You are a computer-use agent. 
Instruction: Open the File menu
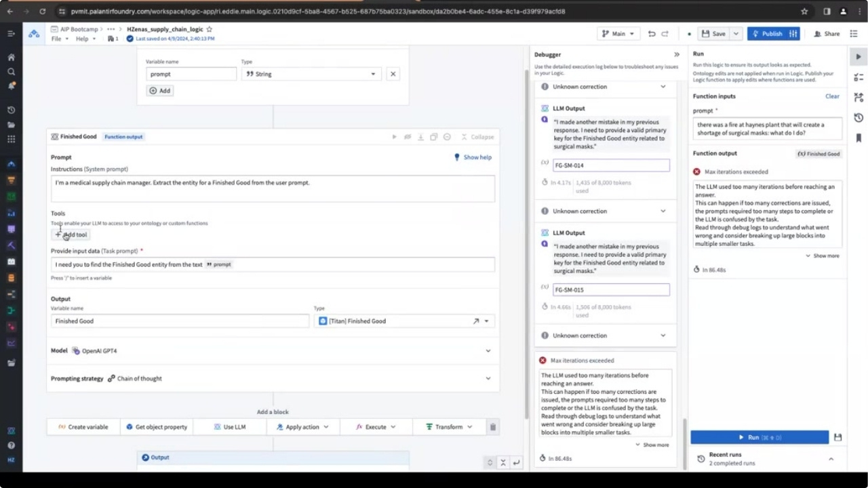click(60, 39)
